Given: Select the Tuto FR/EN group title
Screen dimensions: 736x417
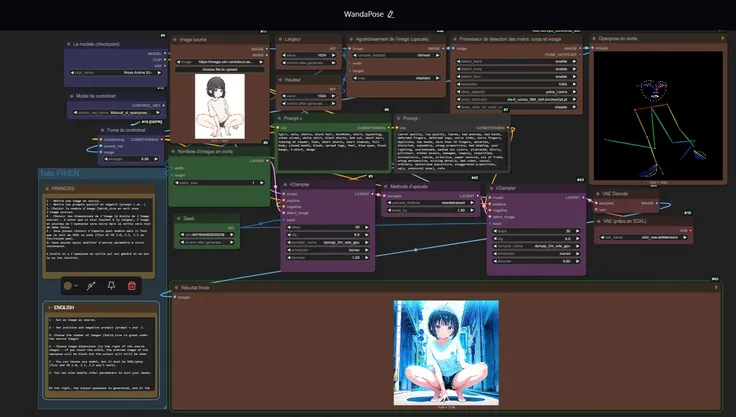Looking at the screenshot, I should pyautogui.click(x=60, y=173).
